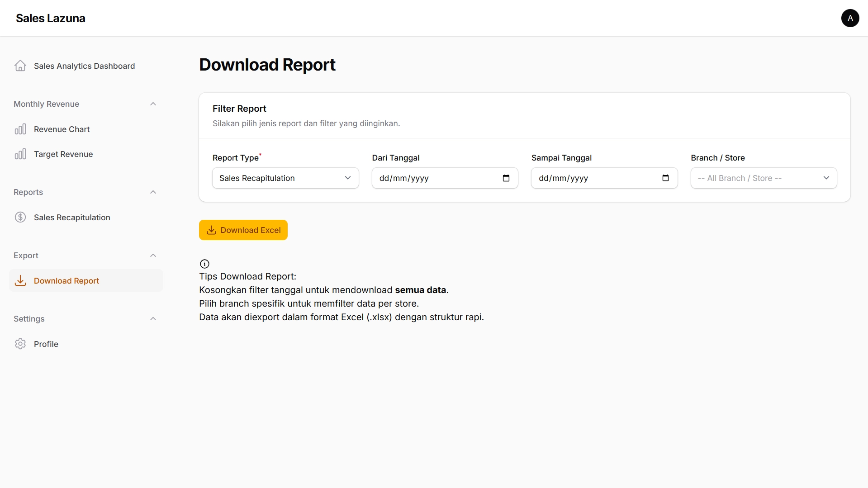Image resolution: width=868 pixels, height=488 pixels.
Task: Open calendar picker for Sampai Tanggal
Action: pos(665,178)
